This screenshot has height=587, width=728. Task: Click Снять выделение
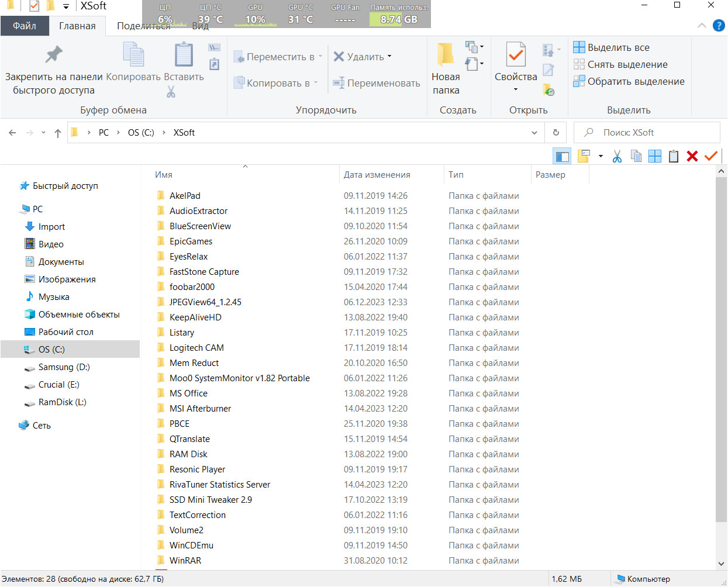621,64
